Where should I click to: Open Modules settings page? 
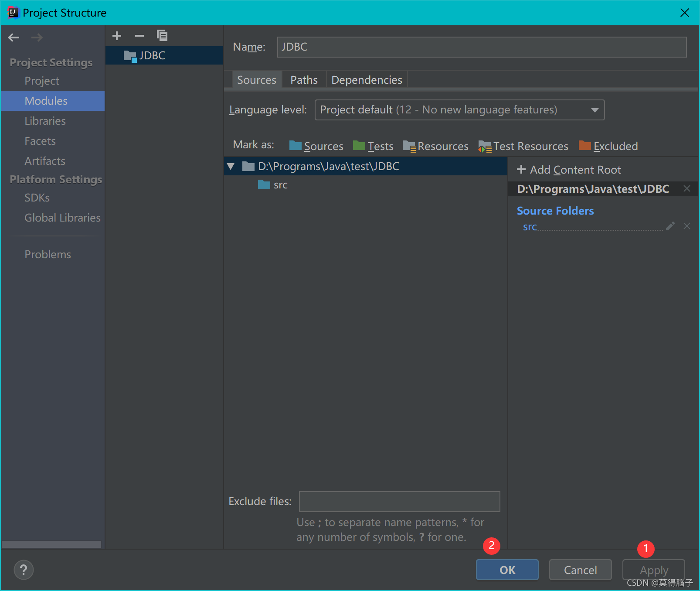click(x=53, y=101)
